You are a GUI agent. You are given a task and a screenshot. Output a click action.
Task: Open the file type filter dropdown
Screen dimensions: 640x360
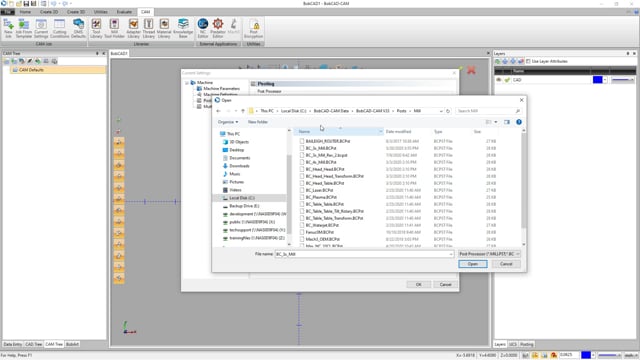(489, 254)
